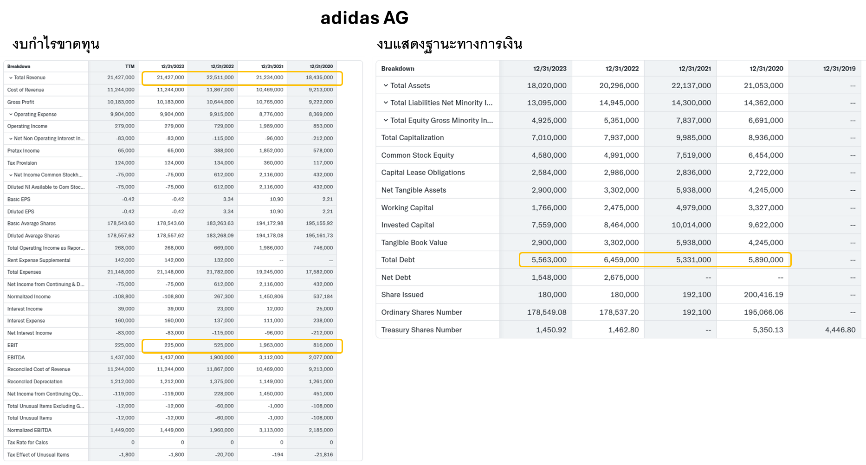The width and height of the screenshot is (866, 465).
Task: Click the Ordinary Shares Number row label
Action: pos(421,312)
